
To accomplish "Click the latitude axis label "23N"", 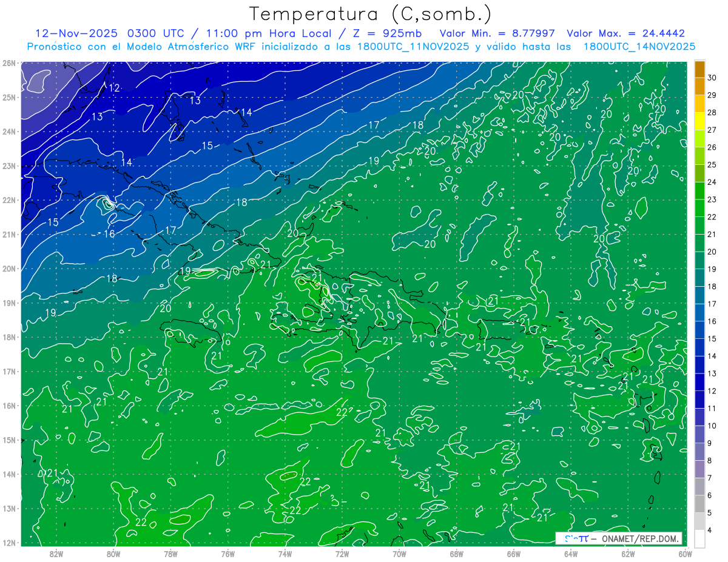I will tap(9, 166).
